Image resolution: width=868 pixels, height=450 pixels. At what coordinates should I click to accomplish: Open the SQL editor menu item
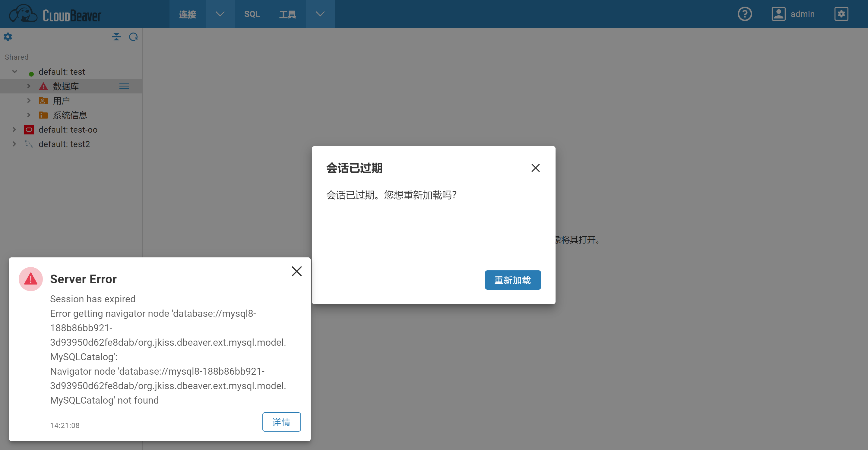coord(252,14)
